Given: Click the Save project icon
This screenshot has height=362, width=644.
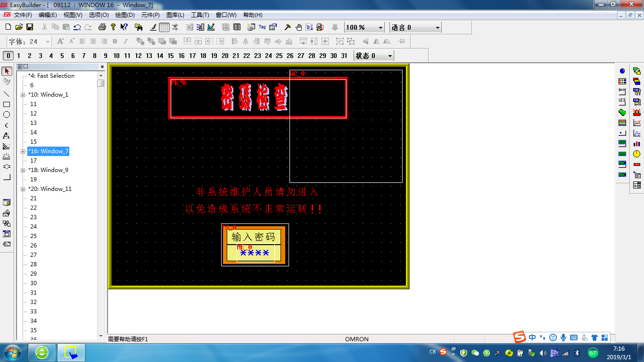Looking at the screenshot, I should click(x=30, y=27).
